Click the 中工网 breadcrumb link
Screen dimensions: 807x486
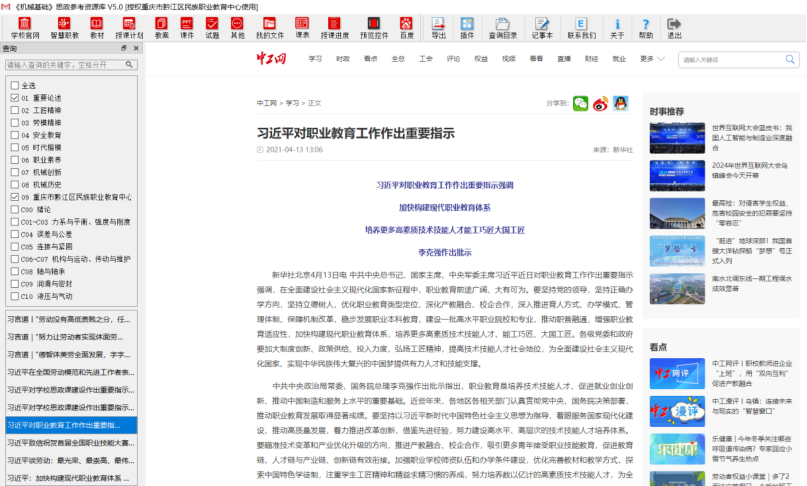click(x=267, y=103)
